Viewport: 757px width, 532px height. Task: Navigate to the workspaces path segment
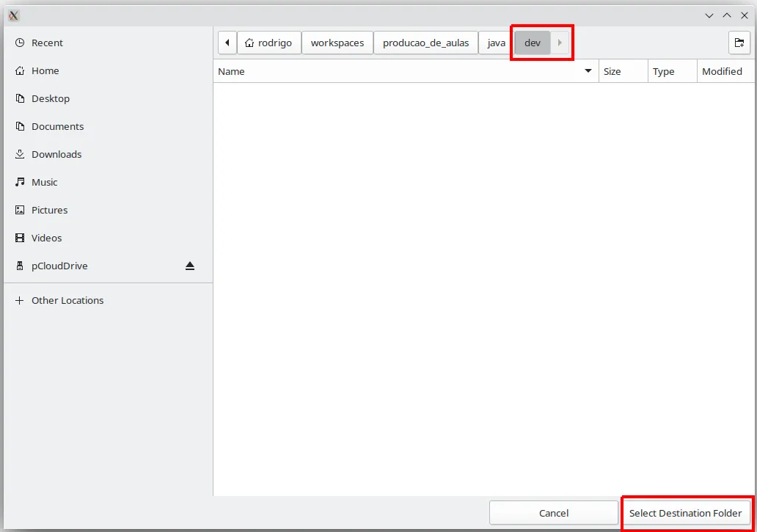[x=337, y=43]
